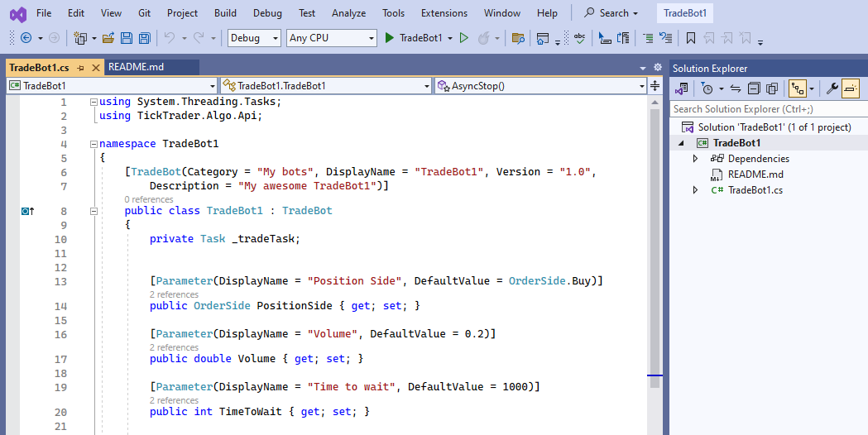
Task: Click the Visual Studio logo icon
Action: 17,14
